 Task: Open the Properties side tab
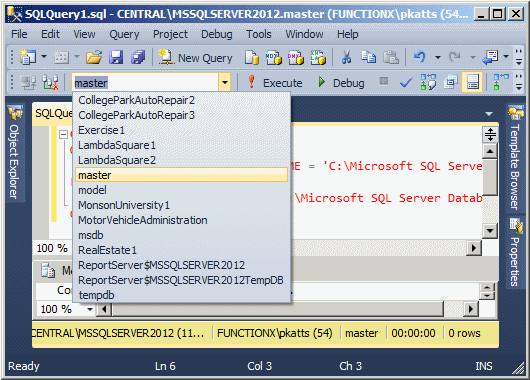(516, 253)
